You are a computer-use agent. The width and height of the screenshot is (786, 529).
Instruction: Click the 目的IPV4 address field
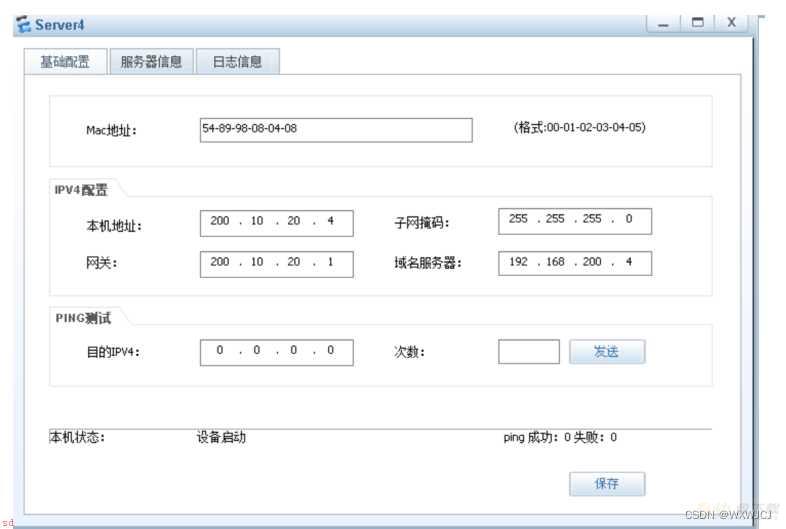[x=276, y=352]
